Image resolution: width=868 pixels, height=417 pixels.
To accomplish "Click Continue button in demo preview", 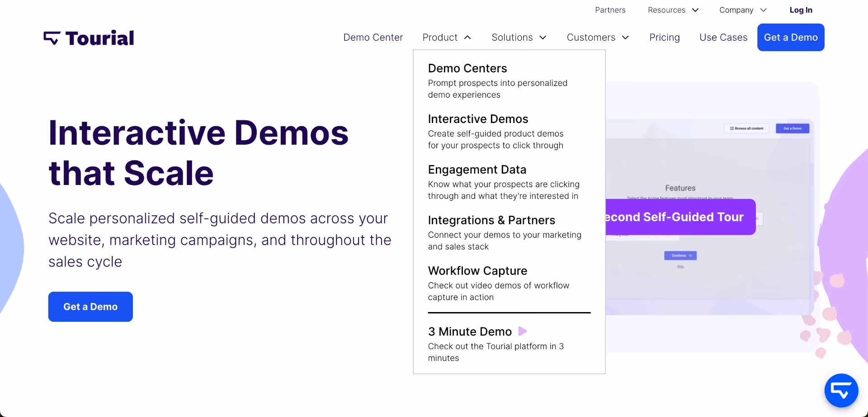I will (x=680, y=256).
